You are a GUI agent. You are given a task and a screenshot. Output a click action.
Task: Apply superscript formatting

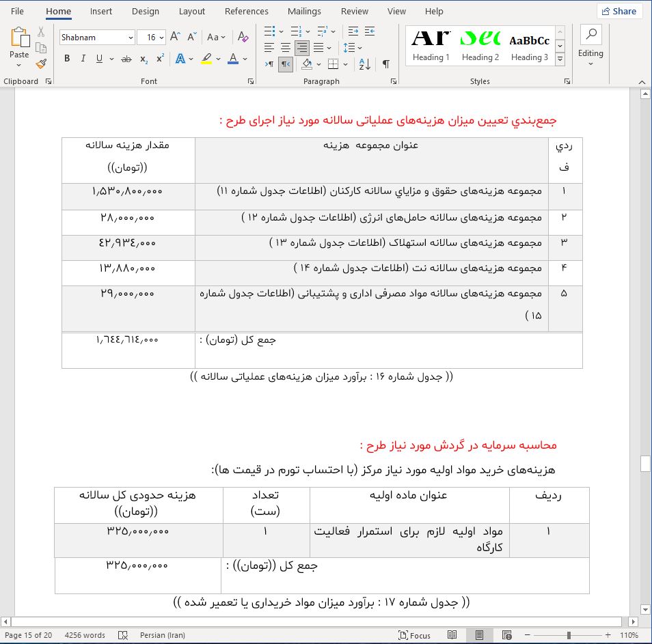[x=160, y=59]
